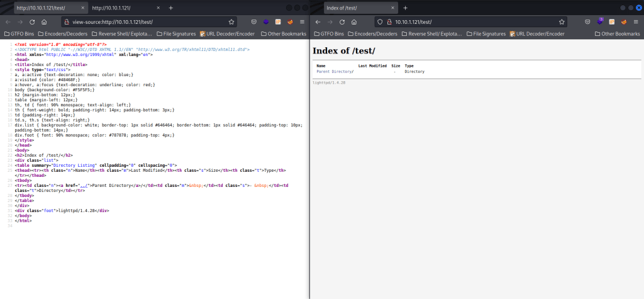The height and width of the screenshot is (299, 644).
Task: Select the Index of /test/ tab
Action: [353, 7]
